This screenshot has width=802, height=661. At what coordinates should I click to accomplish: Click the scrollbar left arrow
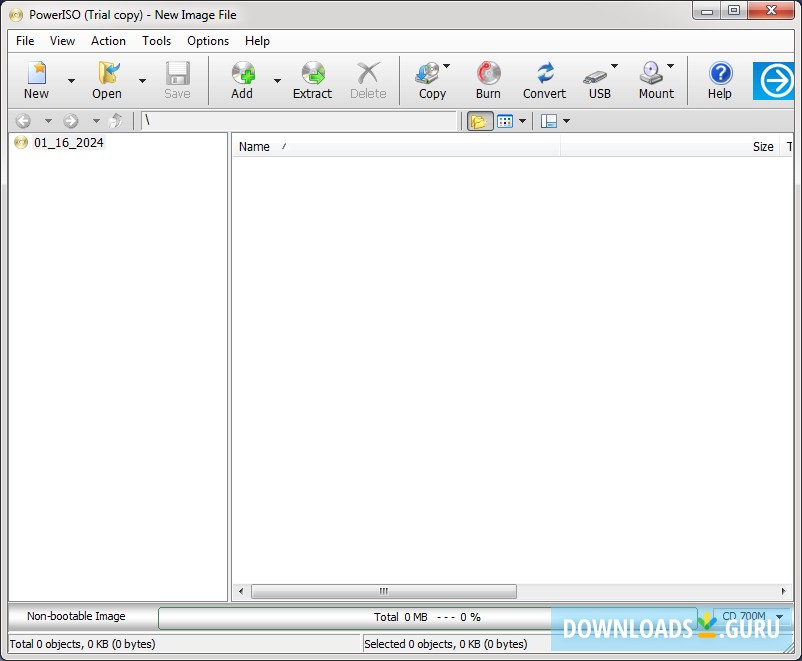pyautogui.click(x=241, y=591)
